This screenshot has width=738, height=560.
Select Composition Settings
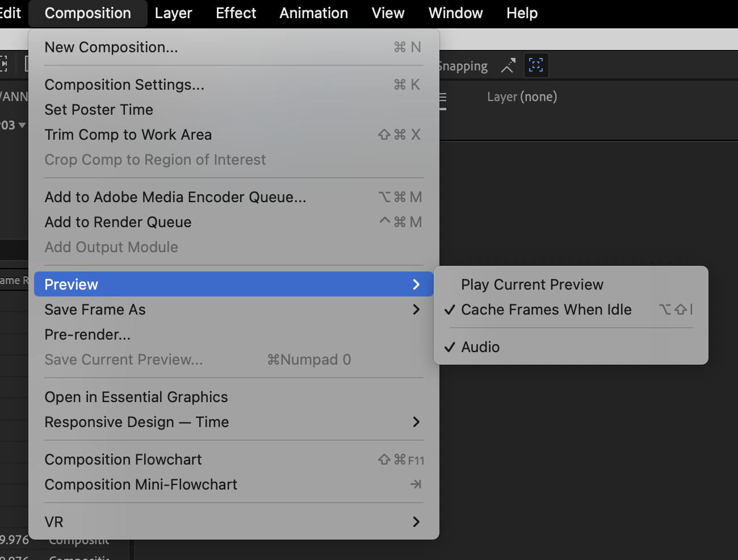pos(124,84)
